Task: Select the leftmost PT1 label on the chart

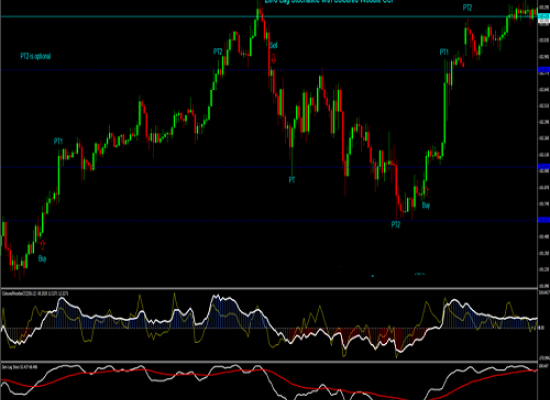Action: pos(58,141)
